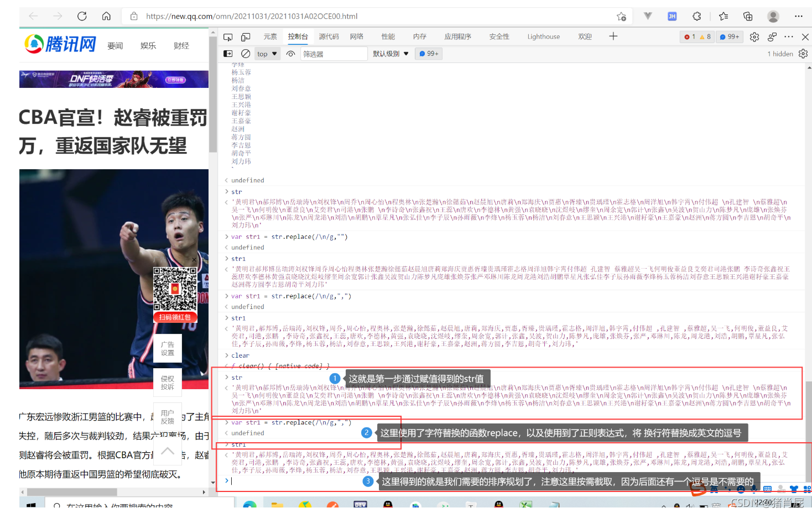Open console settings gear beside hidden count
The image size is (812, 513).
click(x=803, y=54)
